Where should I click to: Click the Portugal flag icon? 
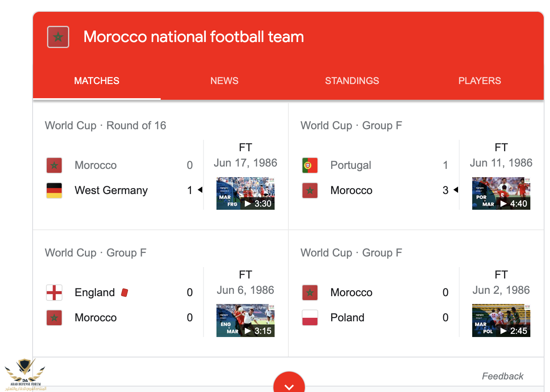[x=310, y=165]
